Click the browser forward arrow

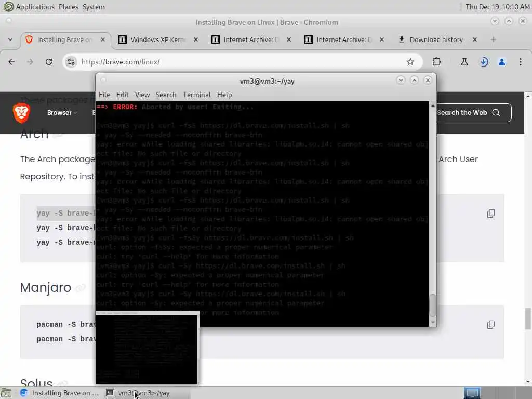30,62
